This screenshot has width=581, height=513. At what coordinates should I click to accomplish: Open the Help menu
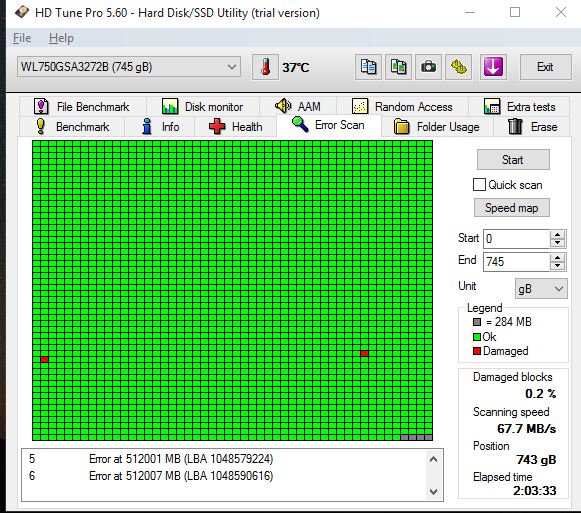click(61, 38)
